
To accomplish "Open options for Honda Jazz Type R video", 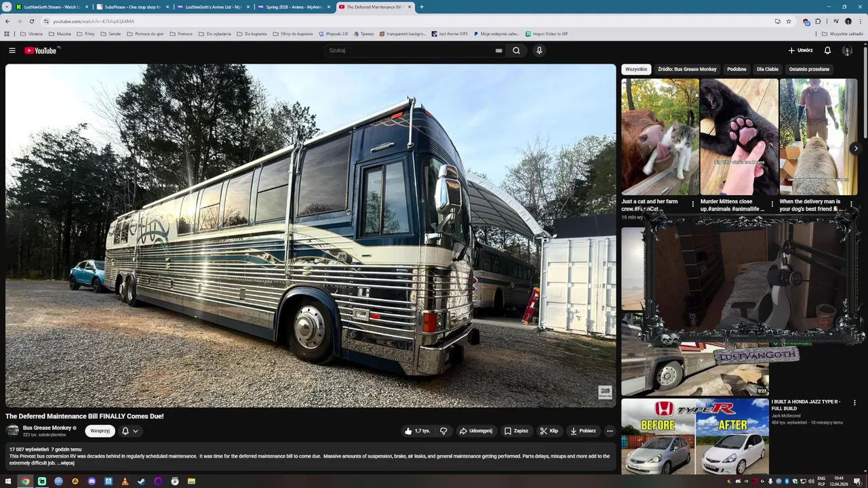I will point(854,403).
